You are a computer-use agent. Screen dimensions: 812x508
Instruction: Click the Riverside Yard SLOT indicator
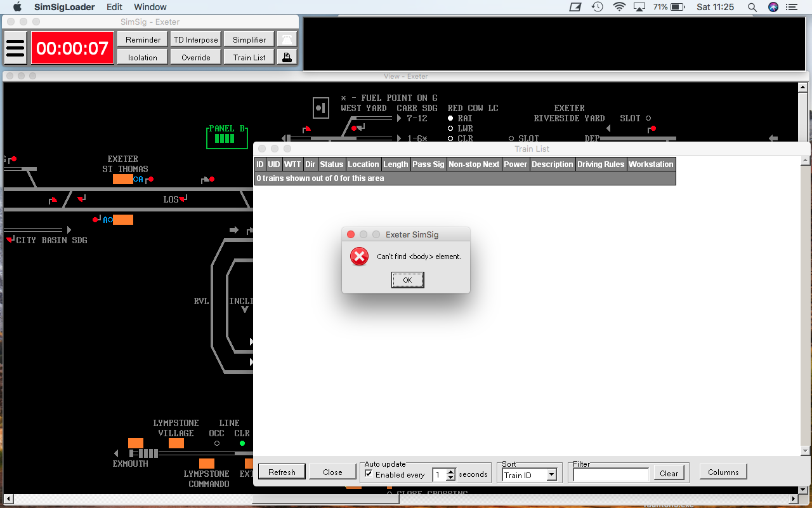tap(648, 118)
